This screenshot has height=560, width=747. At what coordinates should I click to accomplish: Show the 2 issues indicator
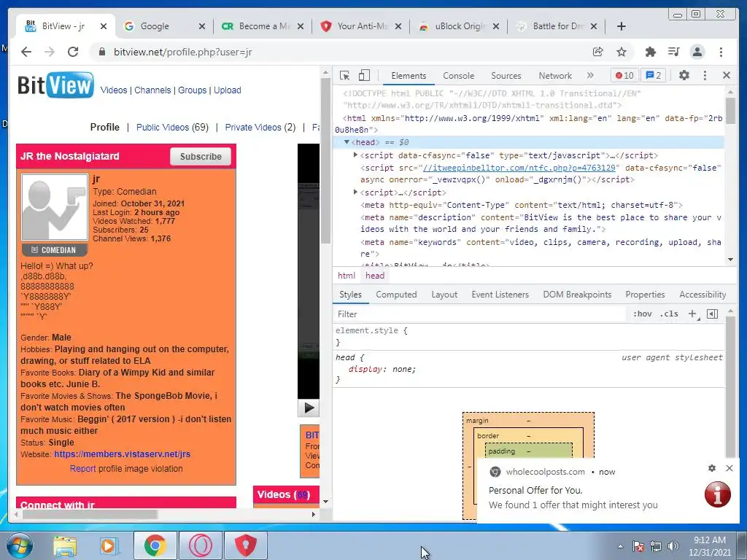click(x=654, y=75)
